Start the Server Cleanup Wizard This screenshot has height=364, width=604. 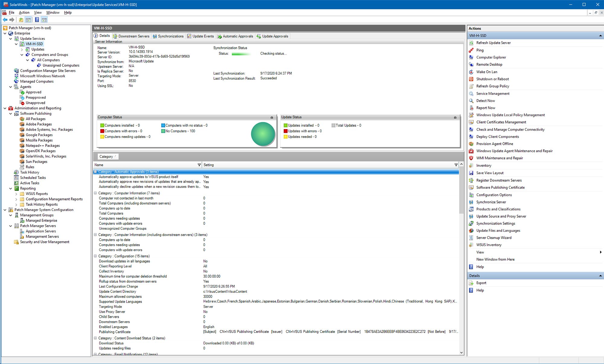tap(493, 238)
